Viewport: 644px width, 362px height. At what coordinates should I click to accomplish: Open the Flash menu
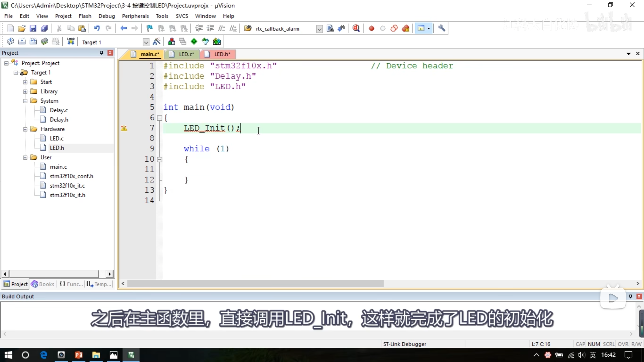(x=85, y=16)
